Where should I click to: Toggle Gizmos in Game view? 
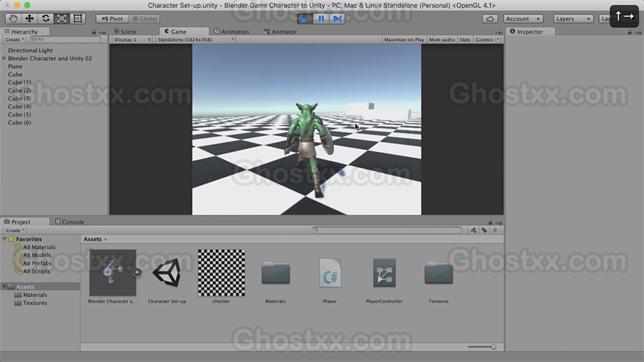tap(484, 39)
